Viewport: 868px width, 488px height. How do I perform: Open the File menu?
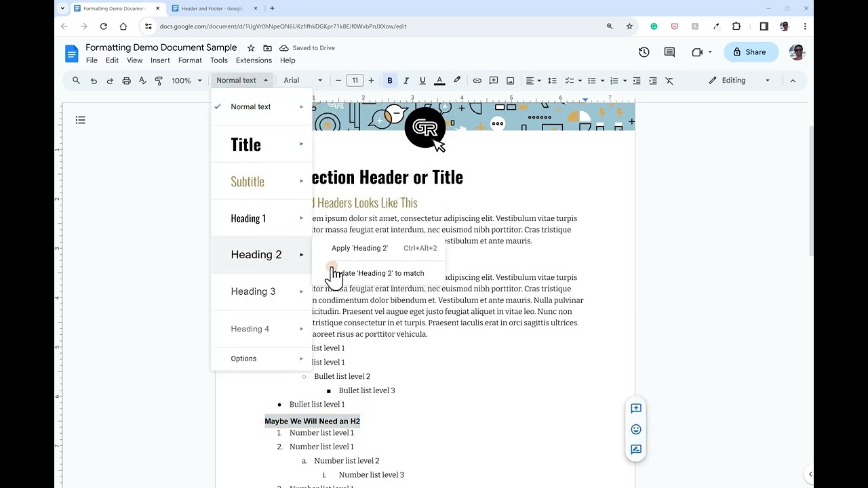(x=92, y=60)
